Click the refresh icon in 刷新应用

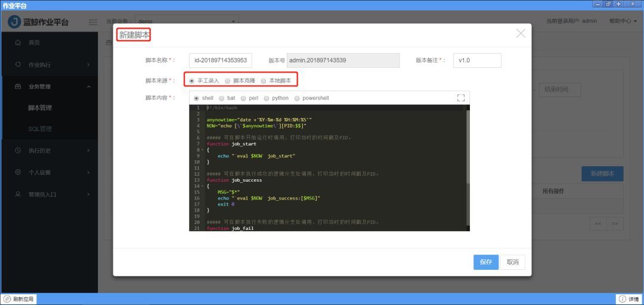coord(7,299)
